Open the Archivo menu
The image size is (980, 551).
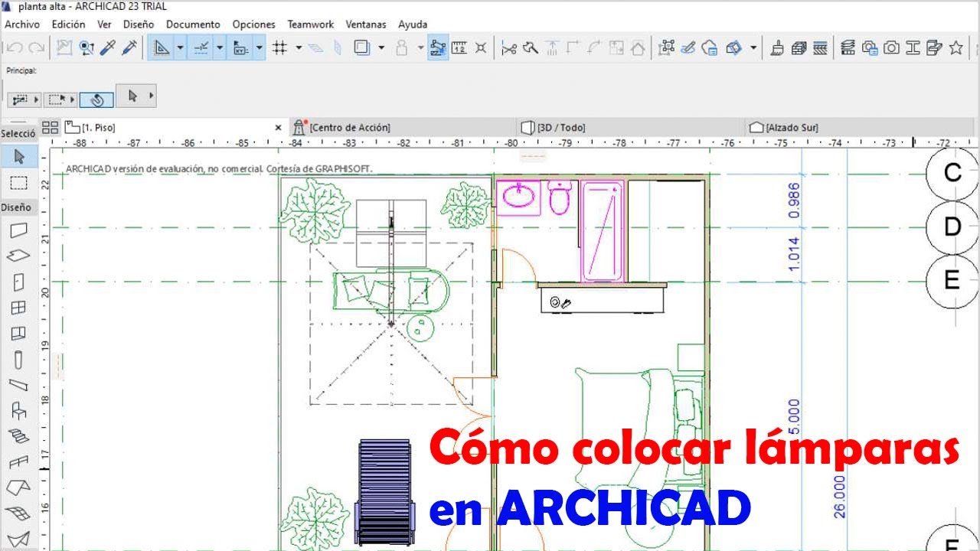coord(22,24)
